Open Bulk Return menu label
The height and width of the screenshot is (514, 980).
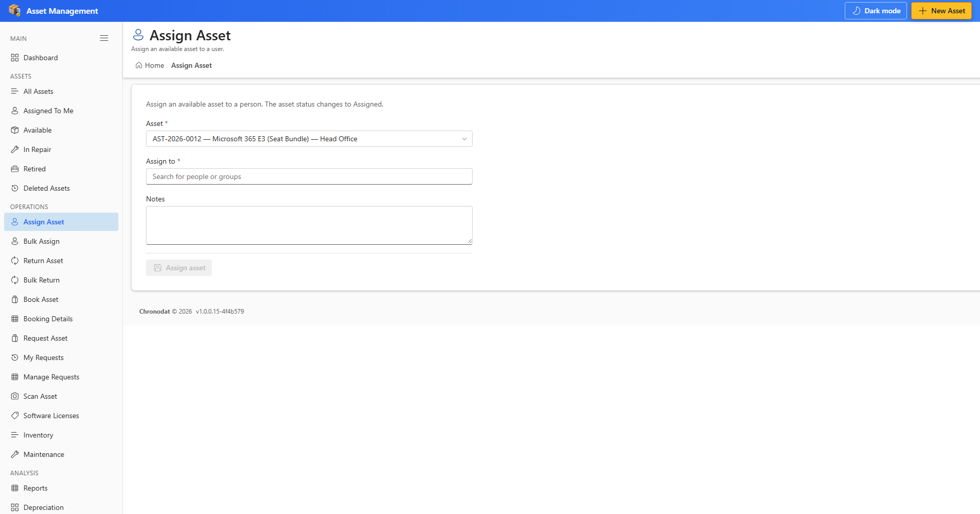(x=41, y=280)
